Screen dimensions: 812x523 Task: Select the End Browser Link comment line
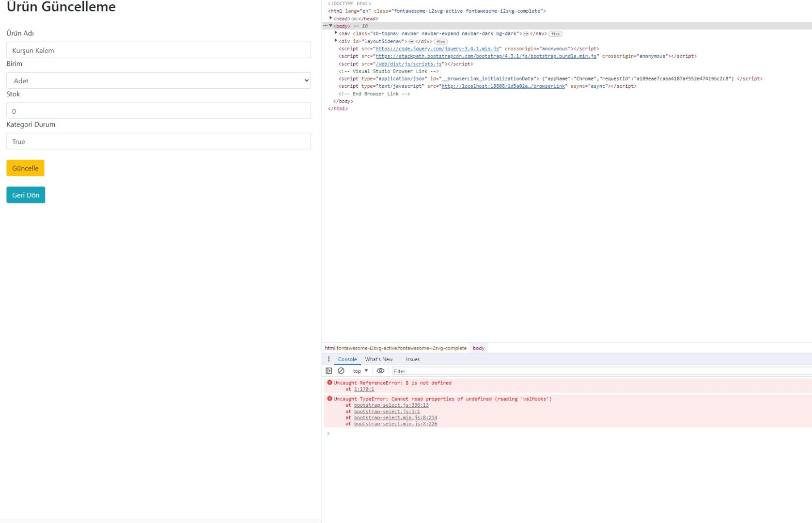tap(374, 94)
